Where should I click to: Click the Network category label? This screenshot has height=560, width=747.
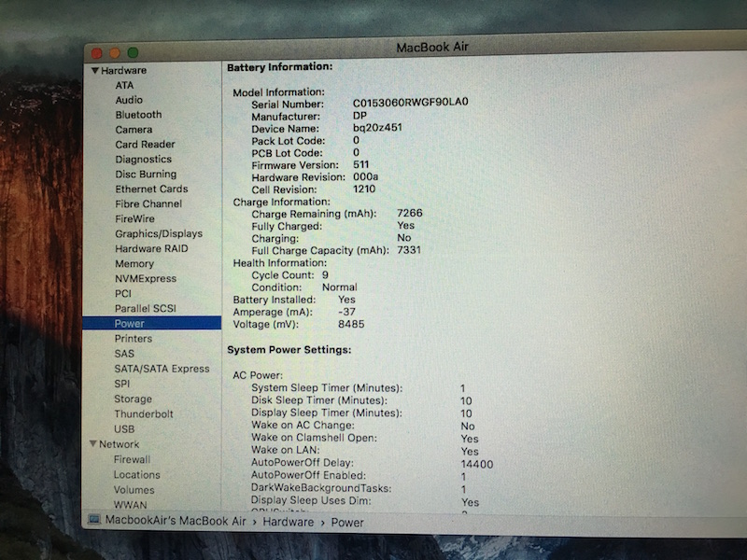119,444
